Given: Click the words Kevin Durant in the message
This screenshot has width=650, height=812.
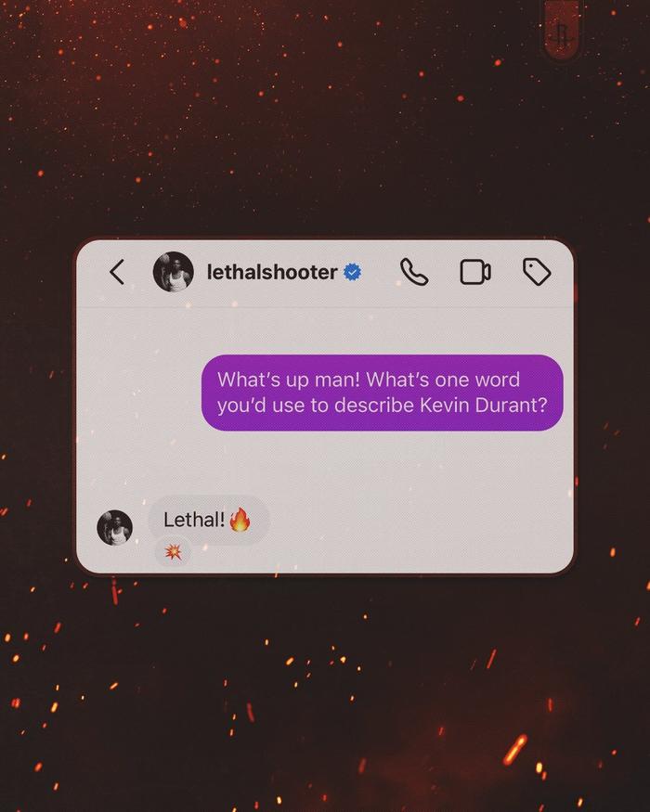Looking at the screenshot, I should (x=483, y=405).
